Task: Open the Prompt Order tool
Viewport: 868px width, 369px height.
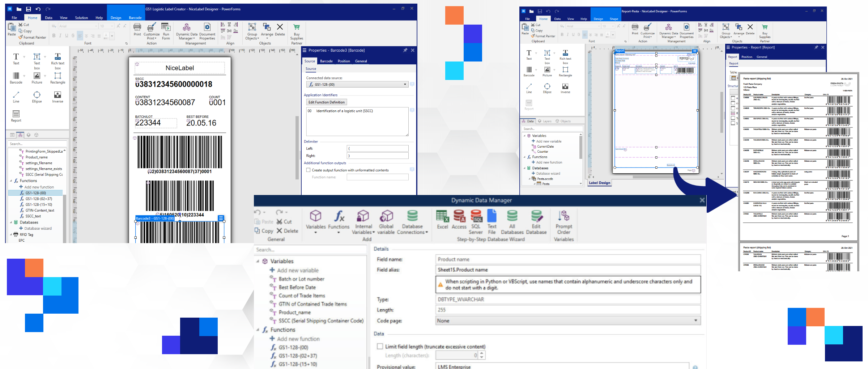Action: [x=563, y=221]
